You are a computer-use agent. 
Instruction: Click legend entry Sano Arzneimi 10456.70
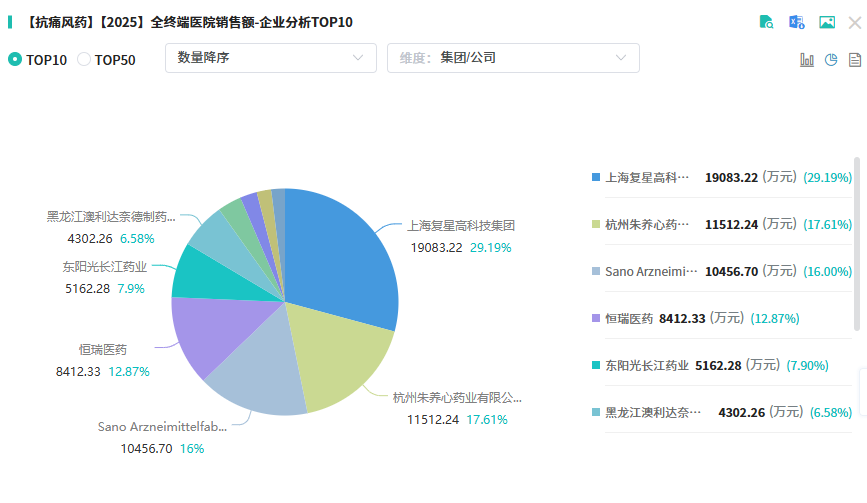click(722, 271)
